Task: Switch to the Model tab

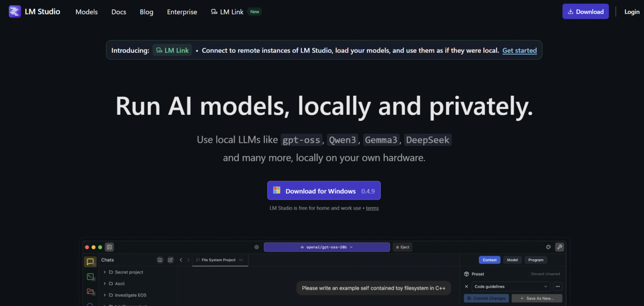Action: point(512,260)
